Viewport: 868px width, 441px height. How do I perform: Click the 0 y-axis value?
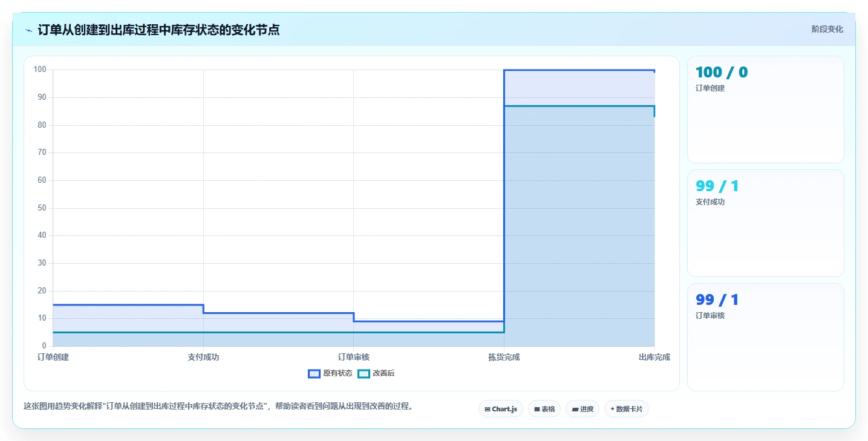[44, 346]
